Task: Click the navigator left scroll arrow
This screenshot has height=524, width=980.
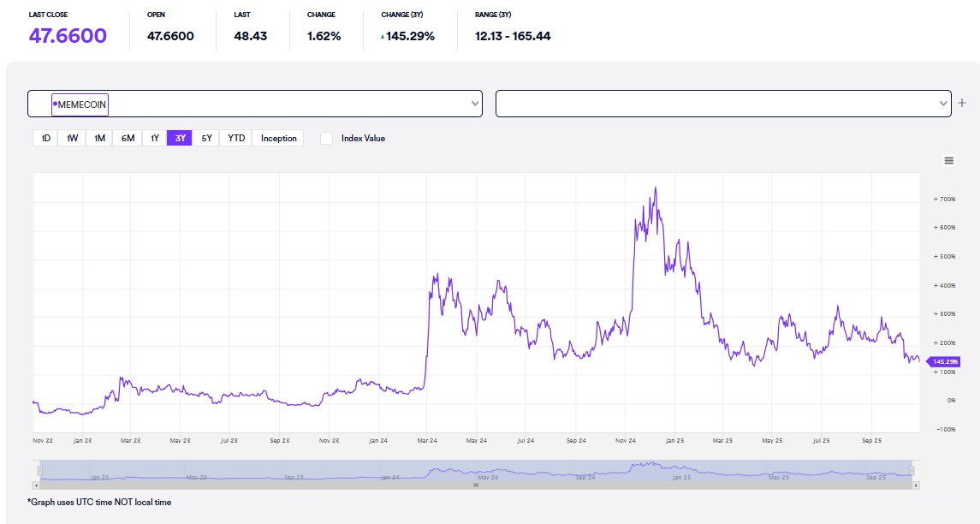Action: [38, 485]
